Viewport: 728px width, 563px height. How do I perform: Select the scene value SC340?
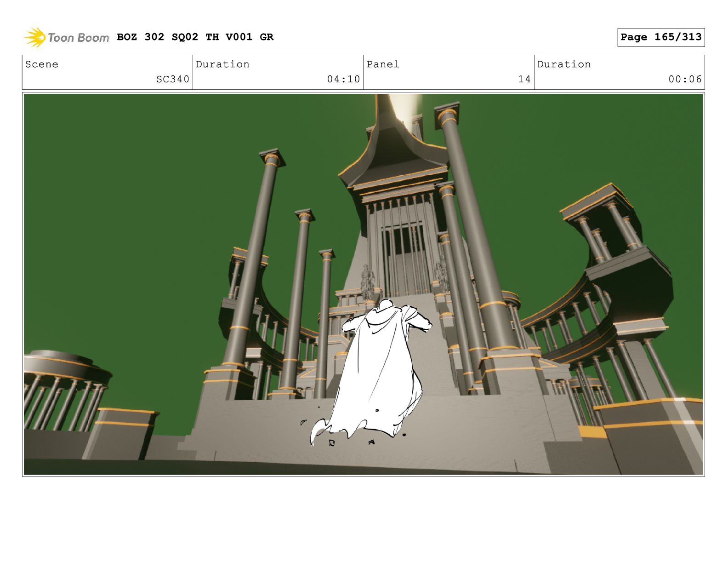pos(172,79)
